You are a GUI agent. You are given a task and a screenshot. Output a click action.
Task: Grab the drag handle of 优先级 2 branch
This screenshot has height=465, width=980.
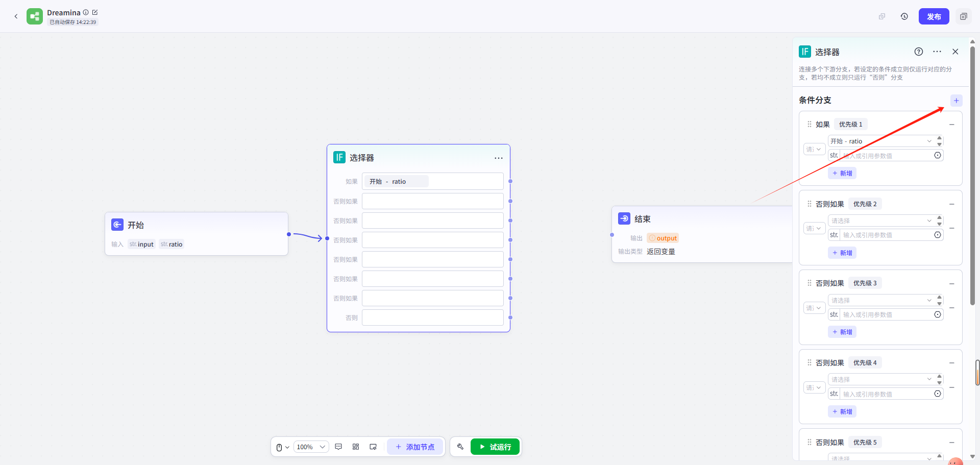(809, 204)
